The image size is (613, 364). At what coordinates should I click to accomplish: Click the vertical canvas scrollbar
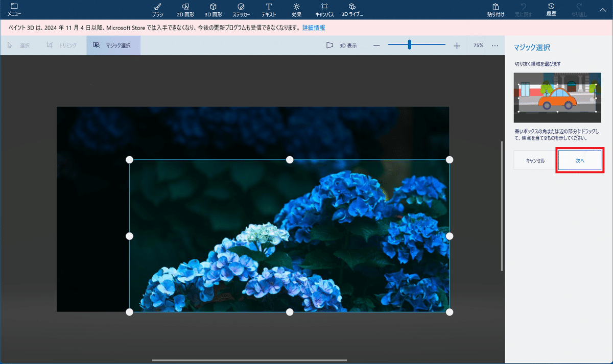click(502, 205)
